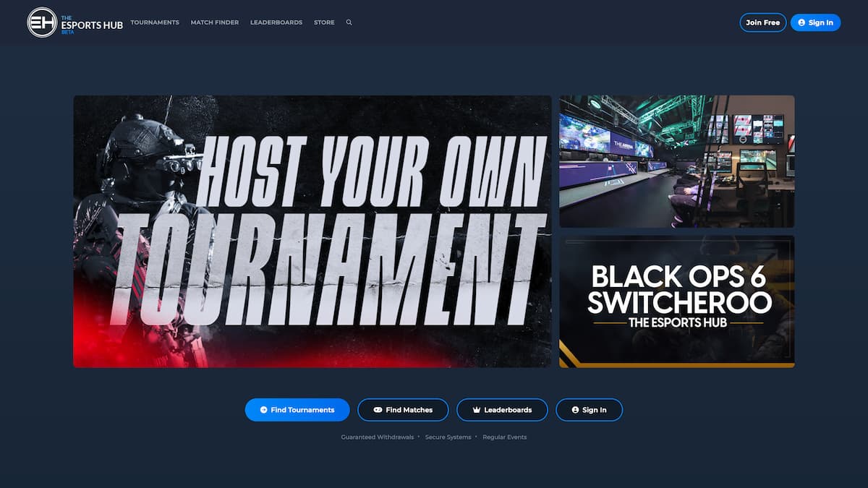This screenshot has width=868, height=488.
Task: Open the Host Your Own Tournament banner
Action: (312, 231)
